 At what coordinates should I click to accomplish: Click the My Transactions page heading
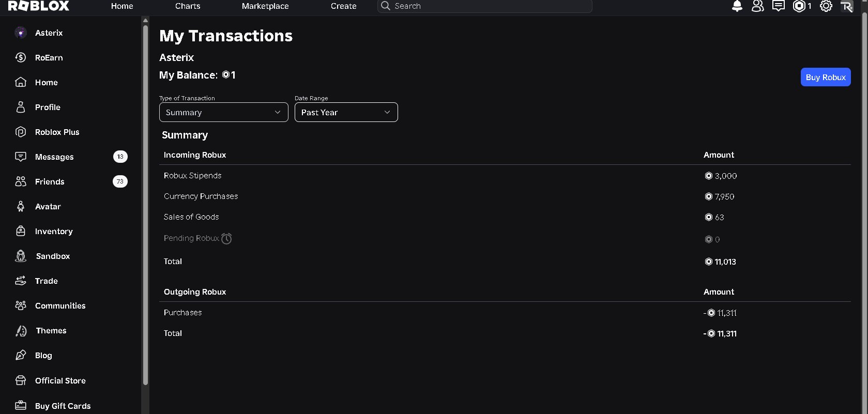226,36
